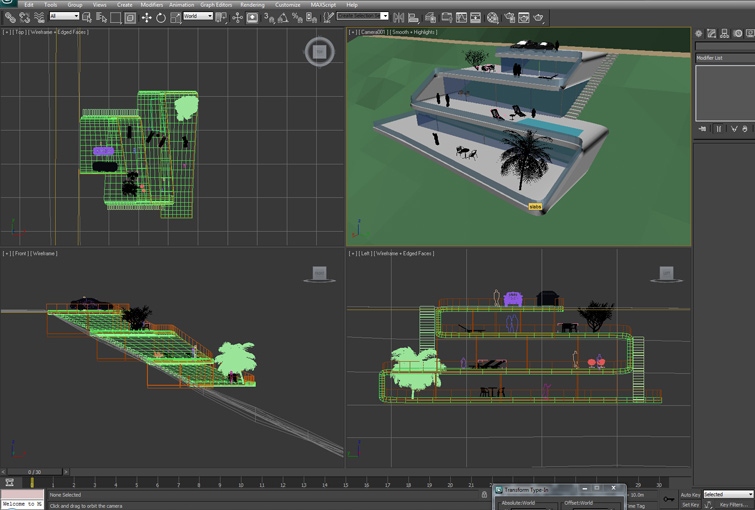Image resolution: width=755 pixels, height=510 pixels.
Task: Open the selection filter 'All' dropdown
Action: pos(64,16)
